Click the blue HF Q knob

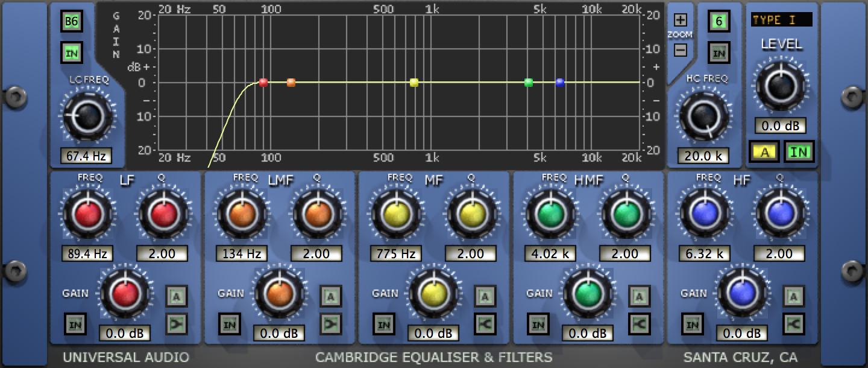(781, 214)
